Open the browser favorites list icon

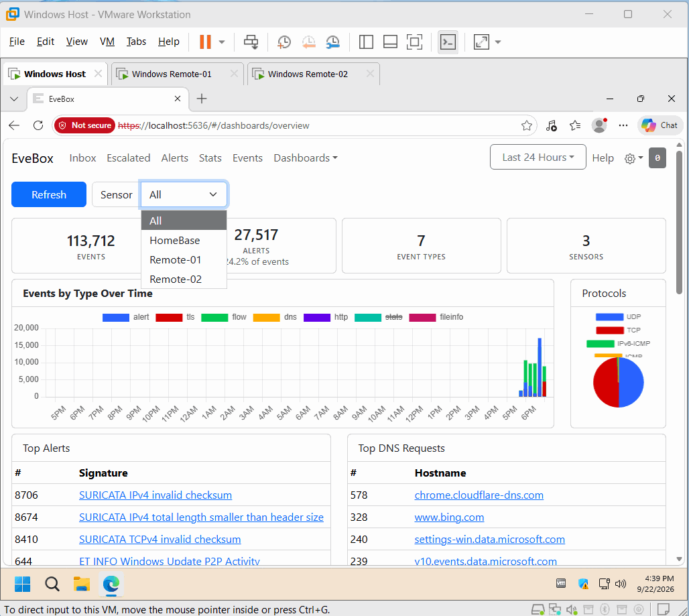pyautogui.click(x=575, y=125)
